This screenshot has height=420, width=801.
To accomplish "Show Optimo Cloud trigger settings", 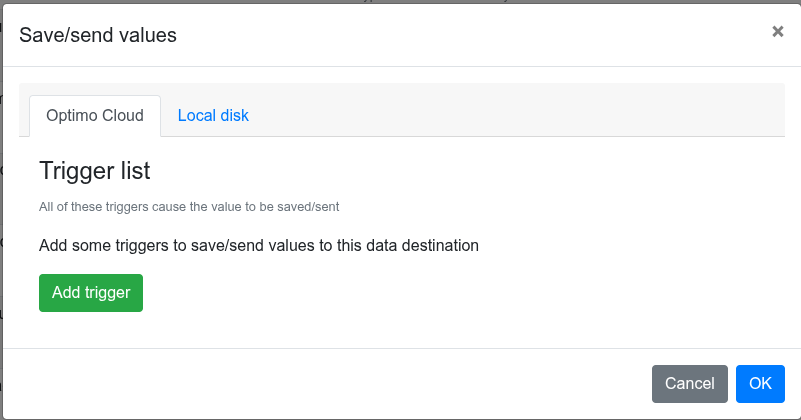I will pyautogui.click(x=95, y=115).
